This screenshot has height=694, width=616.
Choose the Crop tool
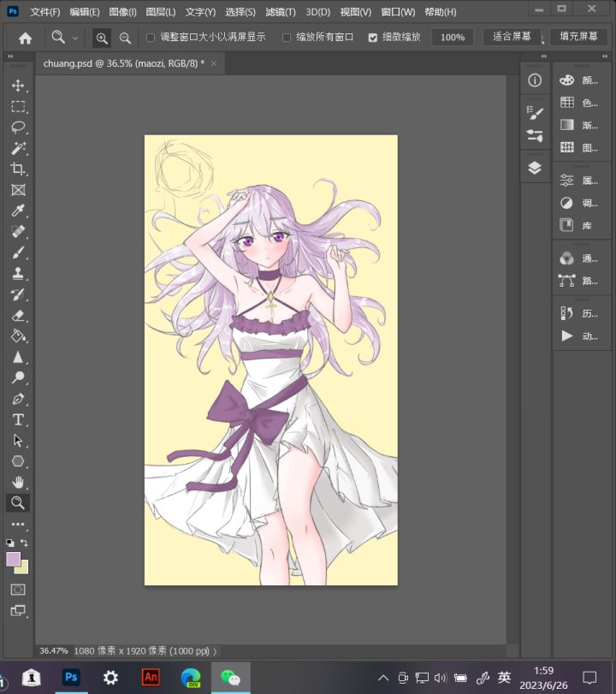[18, 169]
